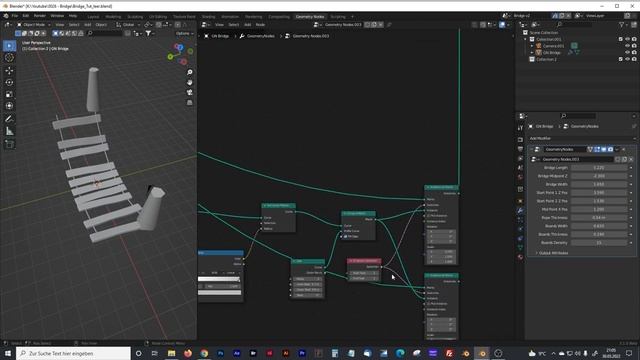This screenshot has width=640, height=360.
Task: Select the Transform tool in viewport toolbar
Action: click(9, 106)
